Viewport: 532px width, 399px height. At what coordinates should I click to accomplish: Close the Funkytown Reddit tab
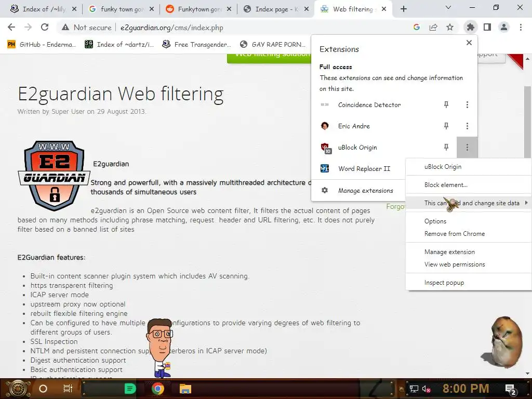point(229,9)
